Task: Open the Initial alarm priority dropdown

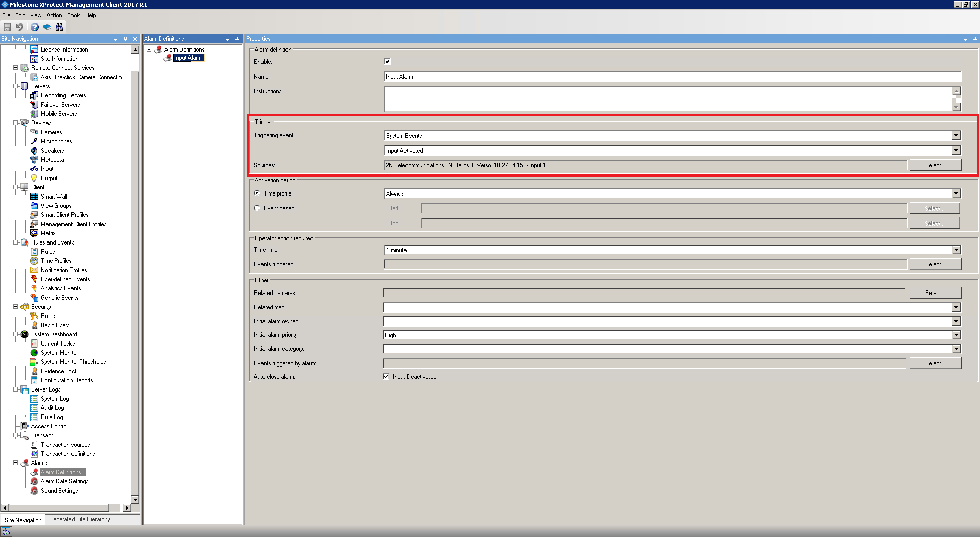Action: point(956,335)
